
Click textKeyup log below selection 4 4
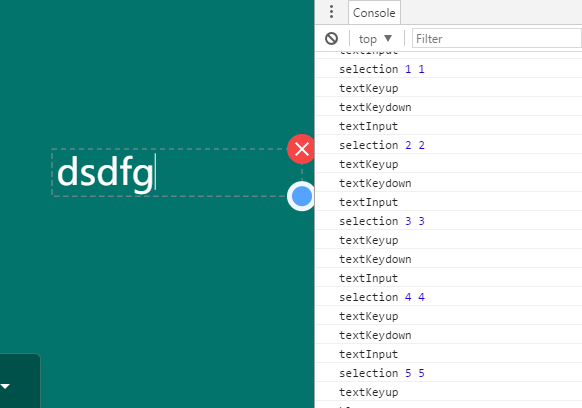448,316
